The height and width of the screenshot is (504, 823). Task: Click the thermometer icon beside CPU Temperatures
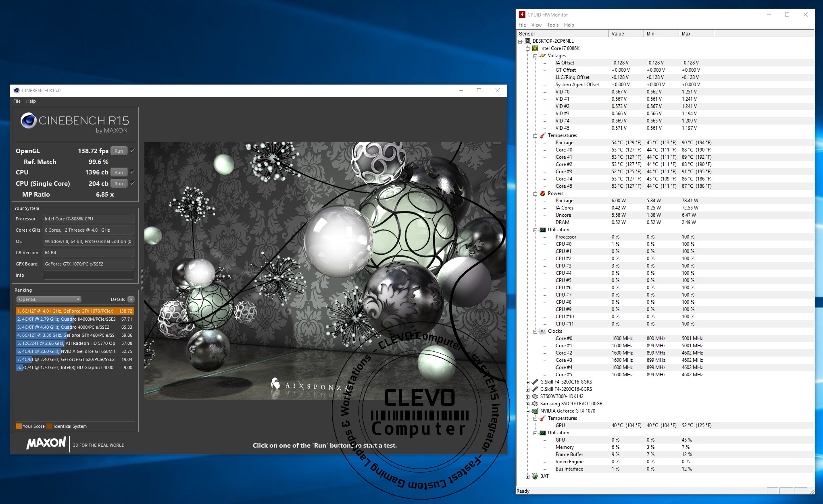click(543, 135)
